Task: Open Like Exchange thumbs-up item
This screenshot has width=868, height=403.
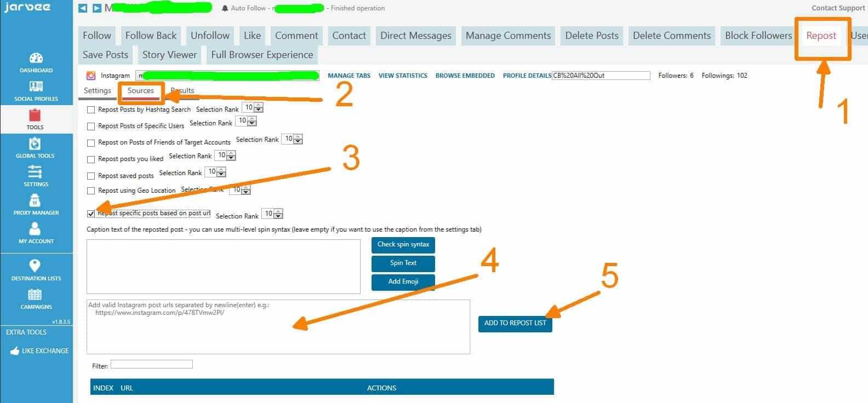Action: (x=39, y=350)
